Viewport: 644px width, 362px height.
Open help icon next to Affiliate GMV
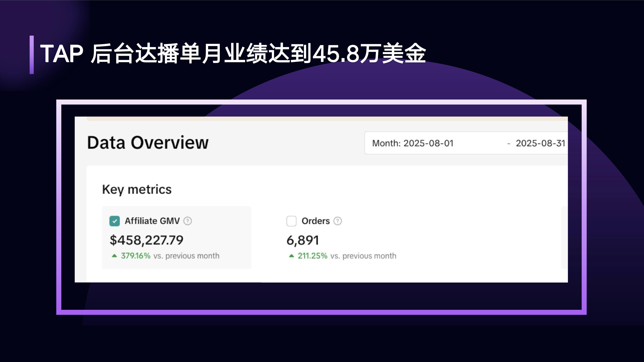point(188,221)
